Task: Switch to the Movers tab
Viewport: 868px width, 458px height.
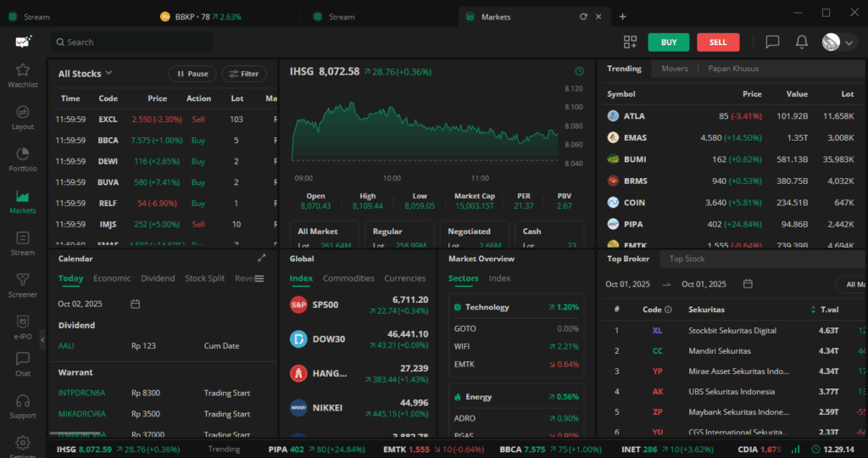Action: 674,69
